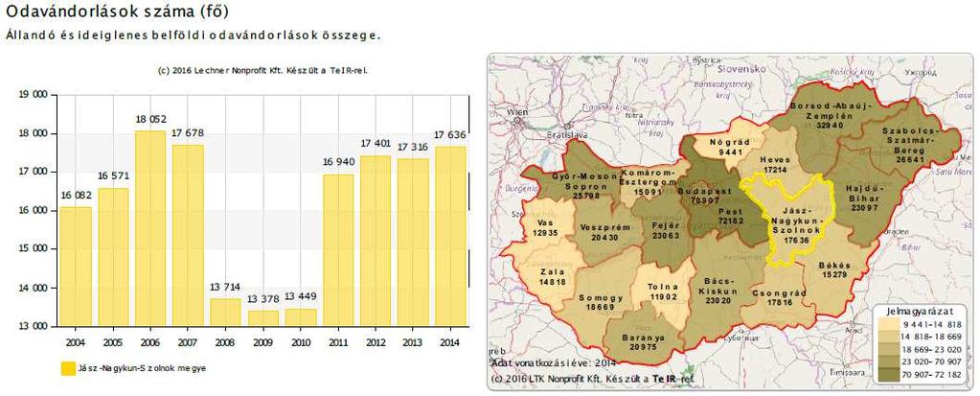980x396 pixels.
Task: Click the yellow Jász-Nagykun-Szolnok megye legend swatch
Action: pos(67,368)
